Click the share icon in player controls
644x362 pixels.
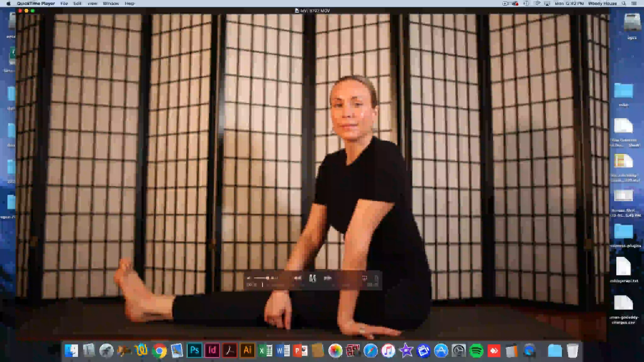coord(376,278)
